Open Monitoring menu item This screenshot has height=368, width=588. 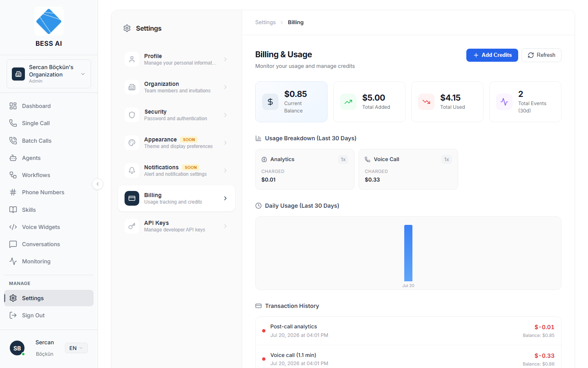[49, 261]
